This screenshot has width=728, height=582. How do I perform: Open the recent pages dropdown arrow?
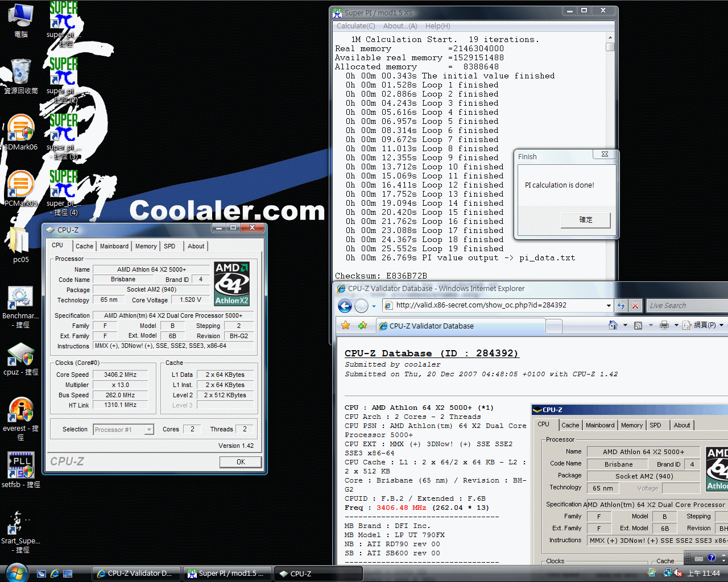(374, 306)
